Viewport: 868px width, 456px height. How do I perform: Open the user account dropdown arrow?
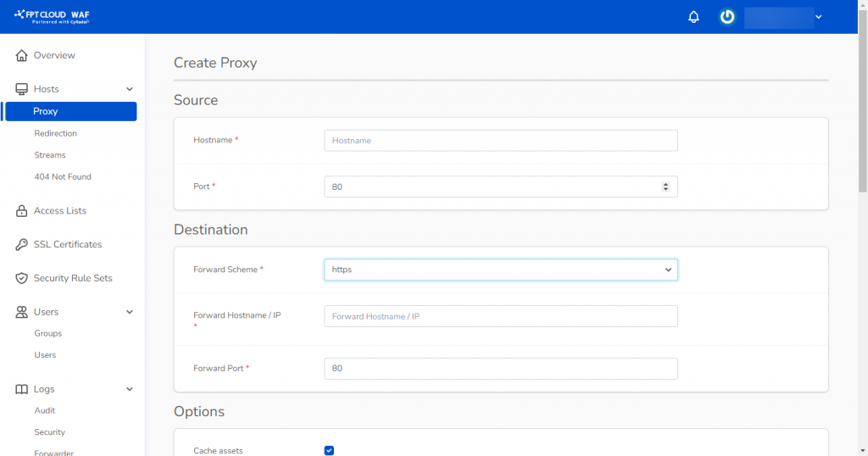[818, 17]
